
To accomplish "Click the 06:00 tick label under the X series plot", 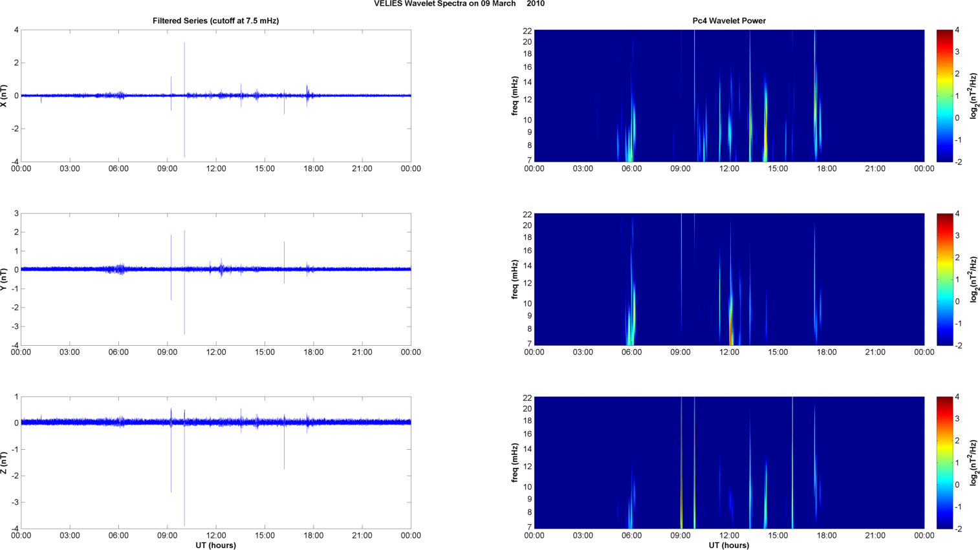I will pyautogui.click(x=118, y=169).
